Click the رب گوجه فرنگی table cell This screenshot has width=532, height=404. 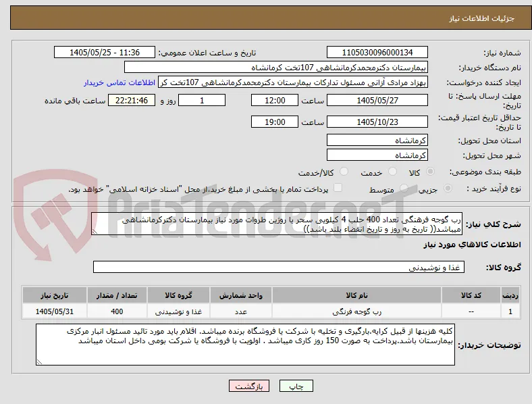tap(356, 311)
